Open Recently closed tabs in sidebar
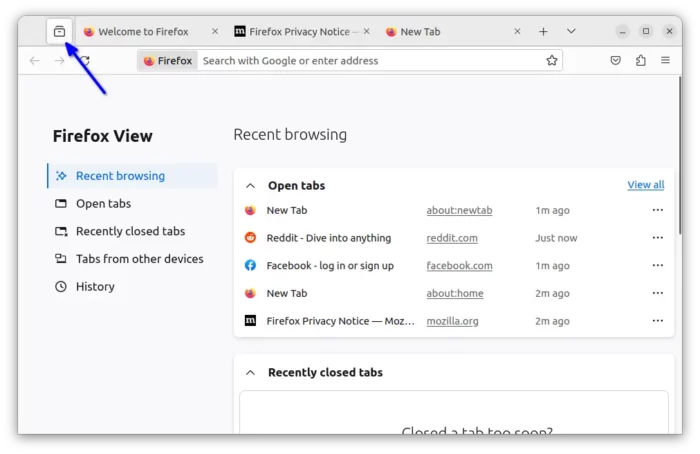Screen dimensions: 700x454 pos(132,231)
